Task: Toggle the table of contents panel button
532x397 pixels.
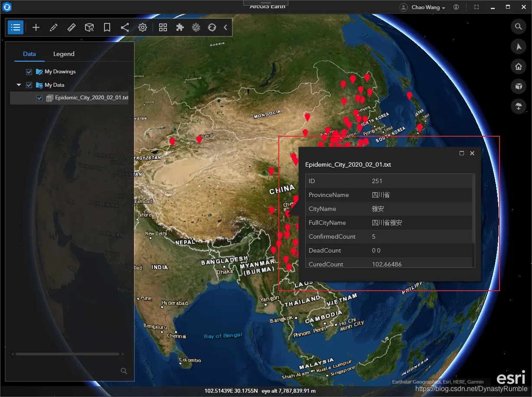Action: 16,27
